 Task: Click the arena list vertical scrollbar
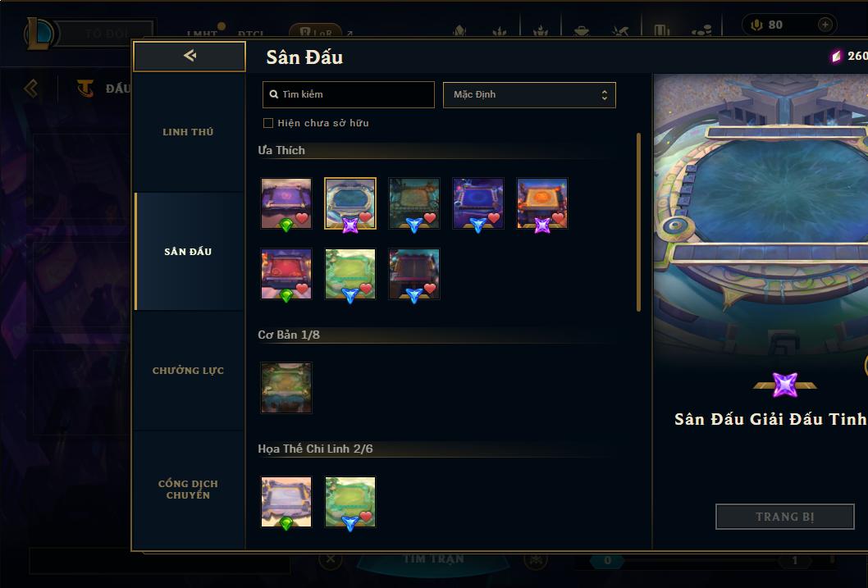point(639,221)
